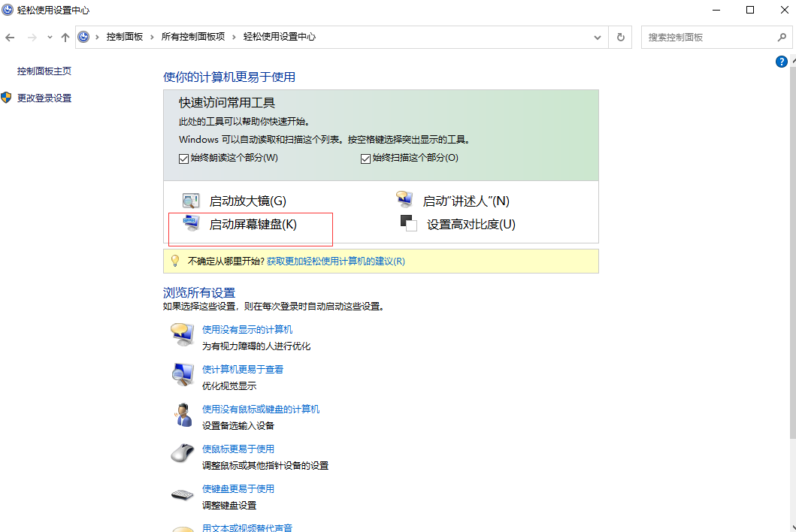The height and width of the screenshot is (532, 796).
Task: Expand the address bar history dropdown
Action: [x=598, y=37]
